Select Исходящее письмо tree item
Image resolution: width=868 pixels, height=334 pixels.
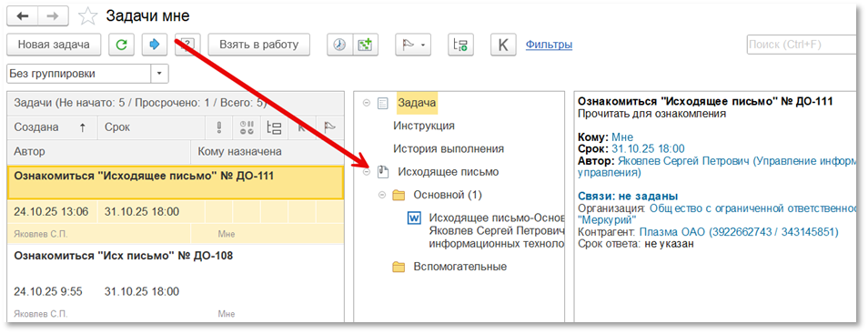(449, 172)
